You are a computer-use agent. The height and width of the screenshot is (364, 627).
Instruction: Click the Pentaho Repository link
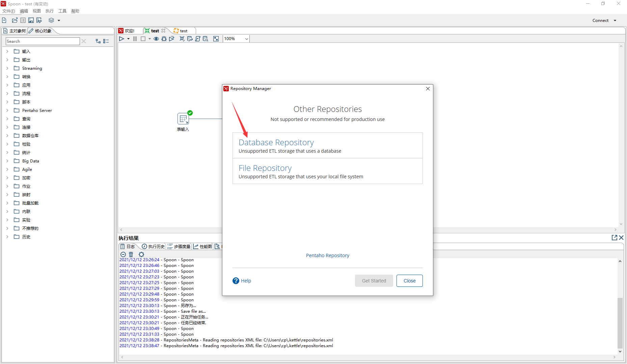[x=327, y=255]
